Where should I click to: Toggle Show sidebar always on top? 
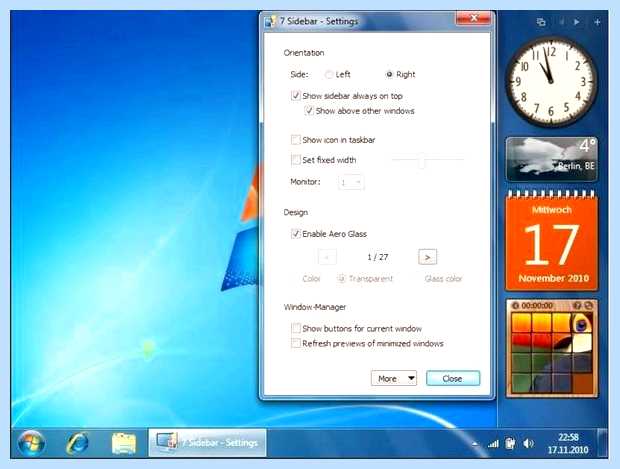coord(295,96)
